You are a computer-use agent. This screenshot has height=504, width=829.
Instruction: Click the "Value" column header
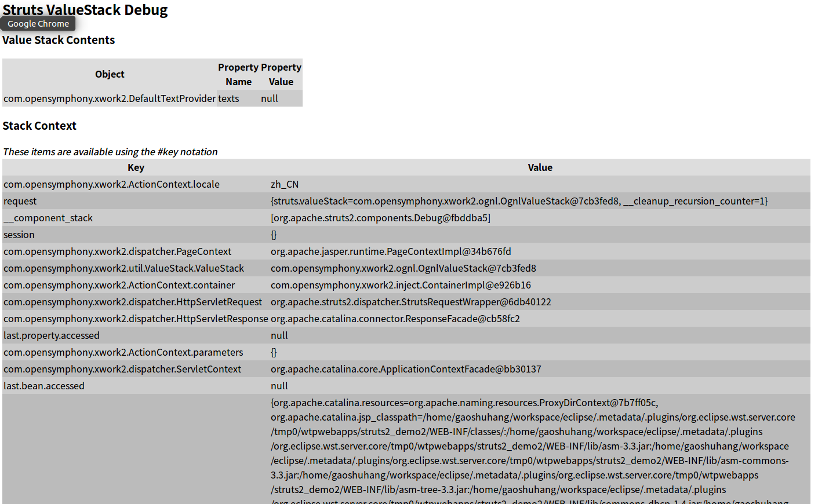coord(540,167)
